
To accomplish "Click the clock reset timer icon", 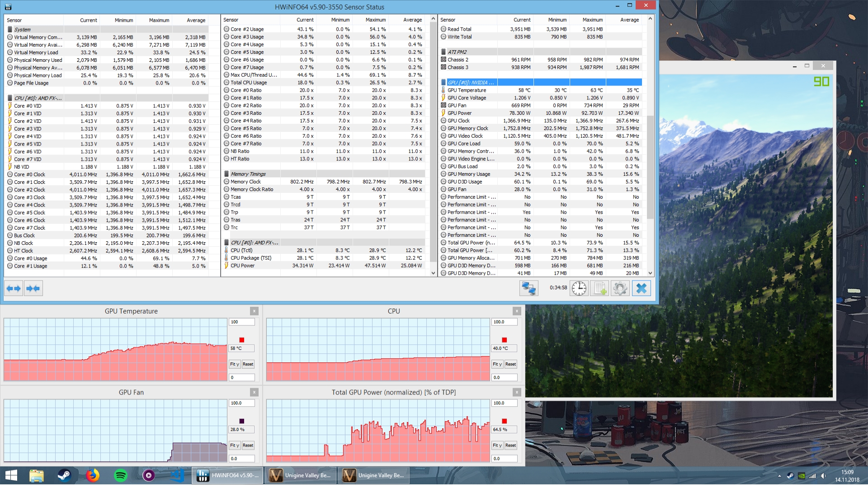I will (x=579, y=288).
